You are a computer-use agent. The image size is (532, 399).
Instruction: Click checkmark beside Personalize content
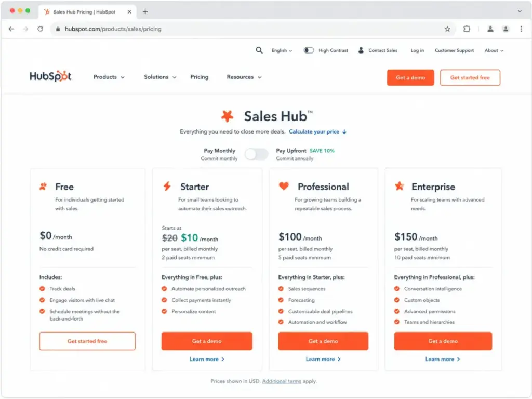[164, 311]
